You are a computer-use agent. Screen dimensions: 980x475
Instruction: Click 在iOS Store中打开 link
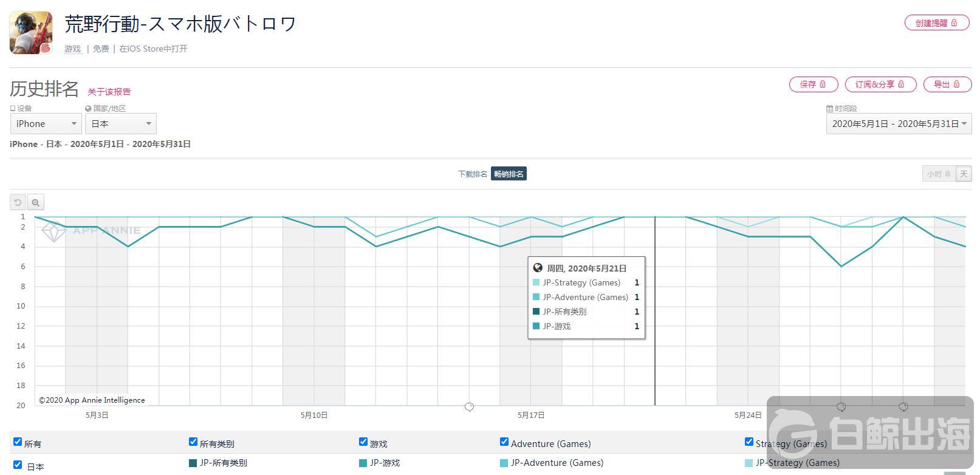pos(153,49)
